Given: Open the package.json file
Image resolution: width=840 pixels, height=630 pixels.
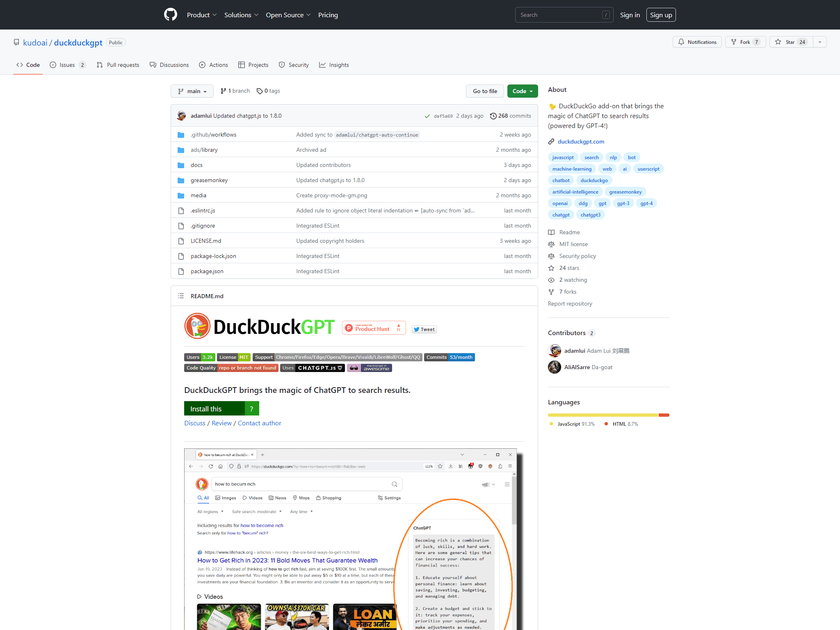Looking at the screenshot, I should (207, 271).
